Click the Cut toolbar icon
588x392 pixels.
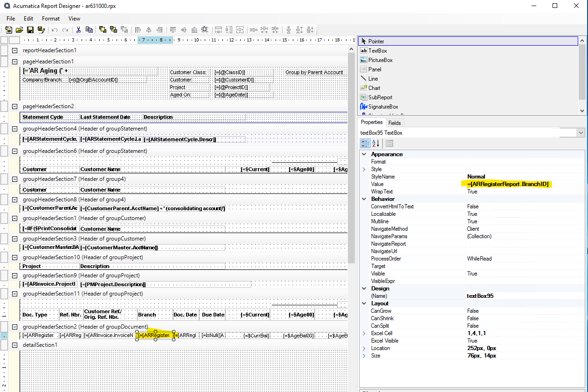pyautogui.click(x=78, y=29)
